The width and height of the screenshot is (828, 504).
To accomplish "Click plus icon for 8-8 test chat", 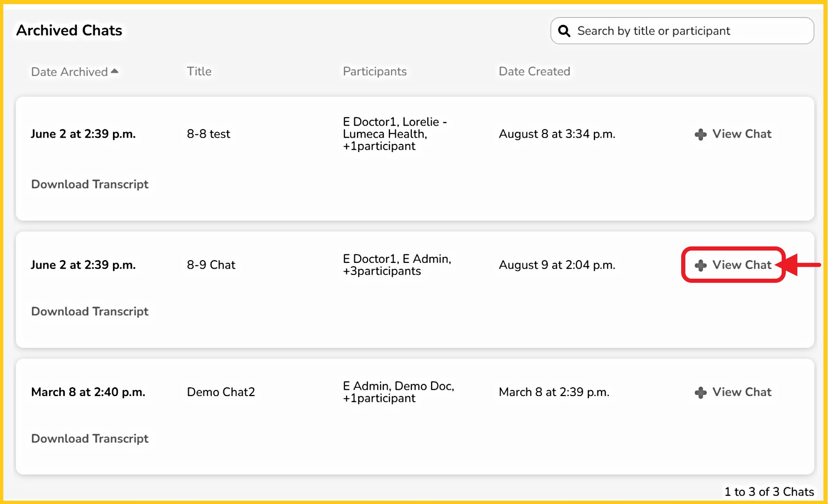I will pyautogui.click(x=700, y=134).
